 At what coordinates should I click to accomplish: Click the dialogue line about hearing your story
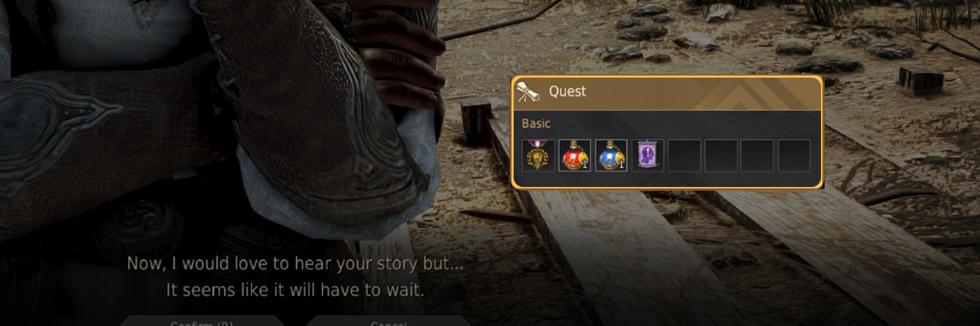pyautogui.click(x=295, y=264)
